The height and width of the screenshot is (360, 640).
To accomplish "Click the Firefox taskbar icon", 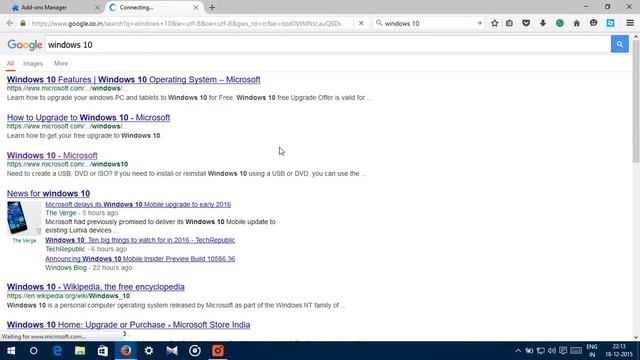I will pos(126,351).
